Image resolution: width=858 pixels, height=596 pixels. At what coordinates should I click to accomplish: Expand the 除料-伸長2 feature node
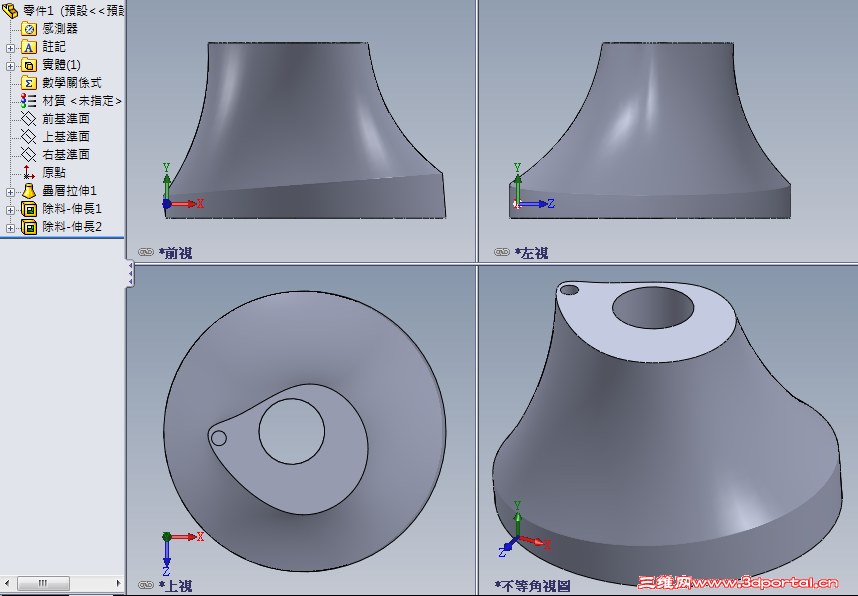click(x=10, y=228)
